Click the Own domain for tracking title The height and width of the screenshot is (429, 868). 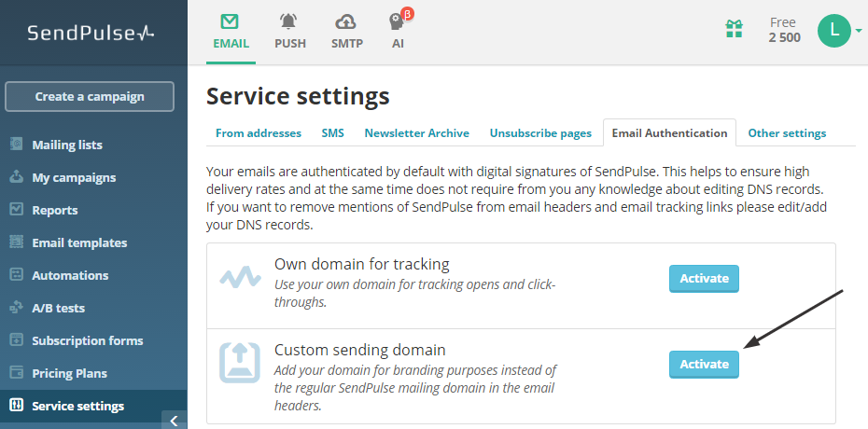(x=361, y=264)
